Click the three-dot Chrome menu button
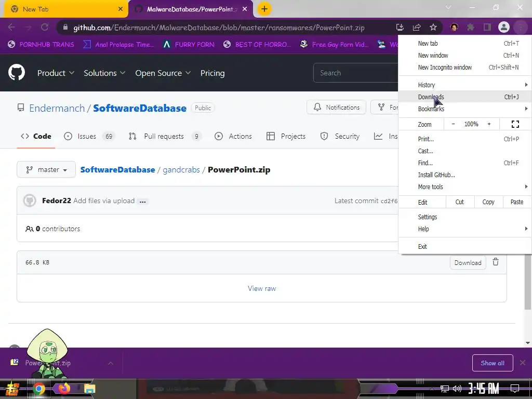This screenshot has height=399, width=532. pos(521,27)
